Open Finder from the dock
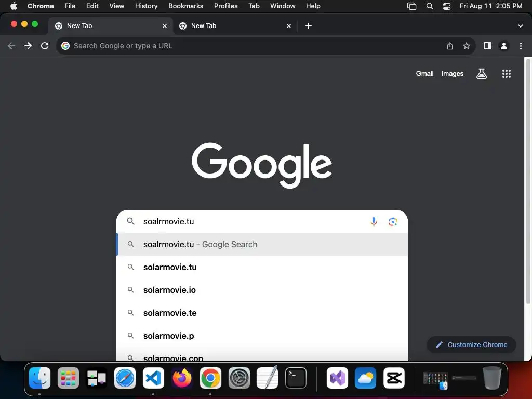This screenshot has width=532, height=399. tap(39, 378)
